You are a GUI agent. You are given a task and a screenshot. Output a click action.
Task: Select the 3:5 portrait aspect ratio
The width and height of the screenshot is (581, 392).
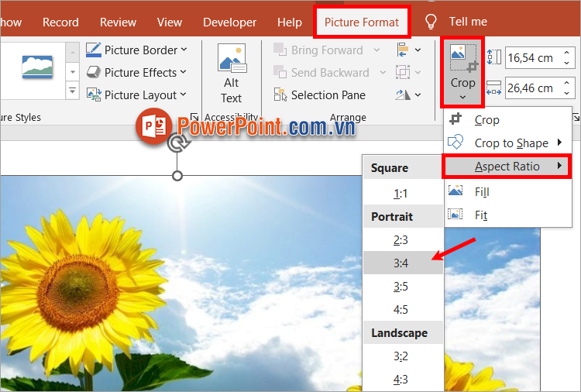[403, 287]
